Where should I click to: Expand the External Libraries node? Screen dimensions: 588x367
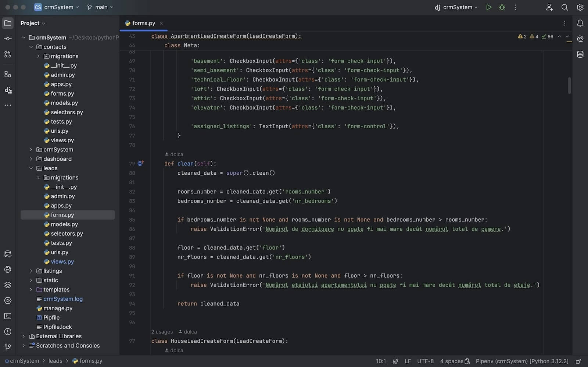[24, 336]
